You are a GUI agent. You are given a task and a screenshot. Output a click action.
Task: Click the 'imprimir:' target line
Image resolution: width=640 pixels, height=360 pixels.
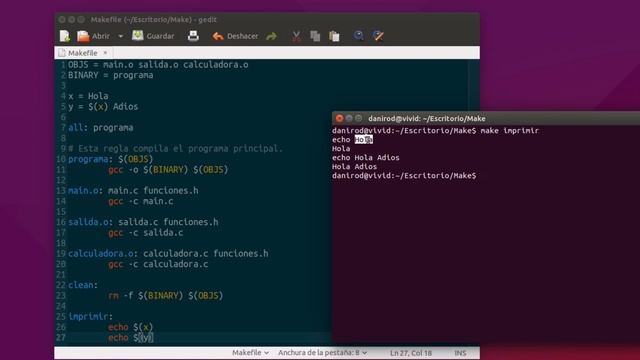coord(90,316)
